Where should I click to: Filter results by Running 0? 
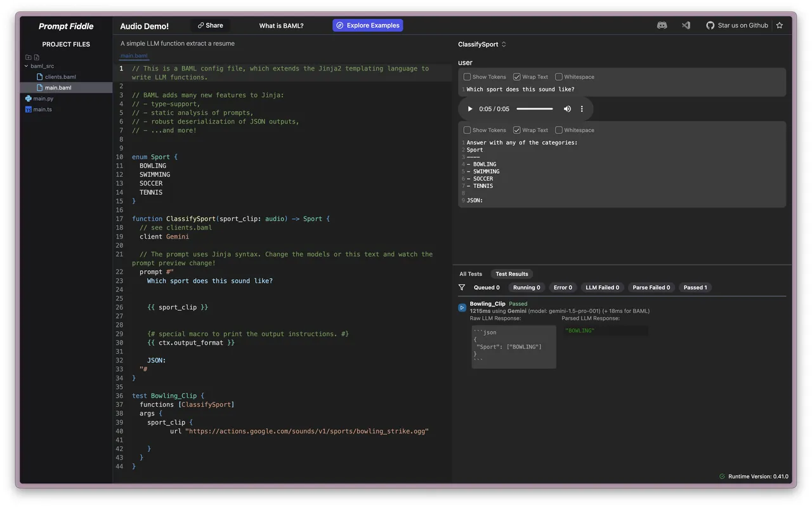pos(527,287)
